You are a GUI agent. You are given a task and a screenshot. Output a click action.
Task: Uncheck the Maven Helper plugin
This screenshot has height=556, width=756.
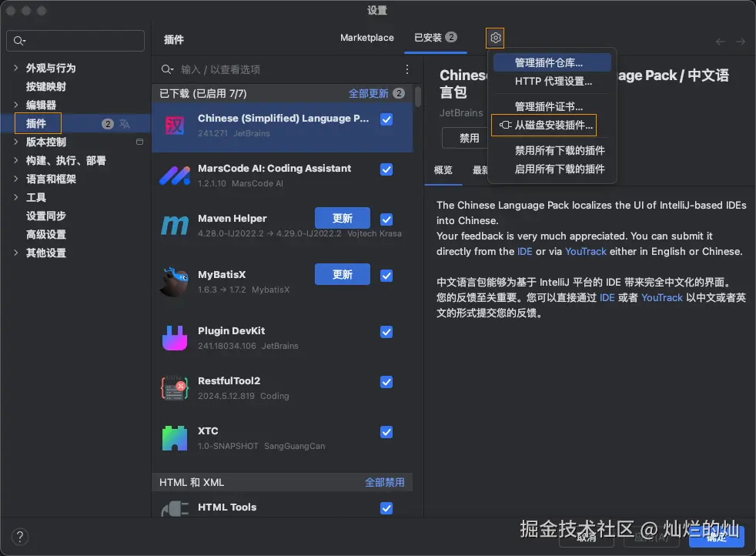386,219
